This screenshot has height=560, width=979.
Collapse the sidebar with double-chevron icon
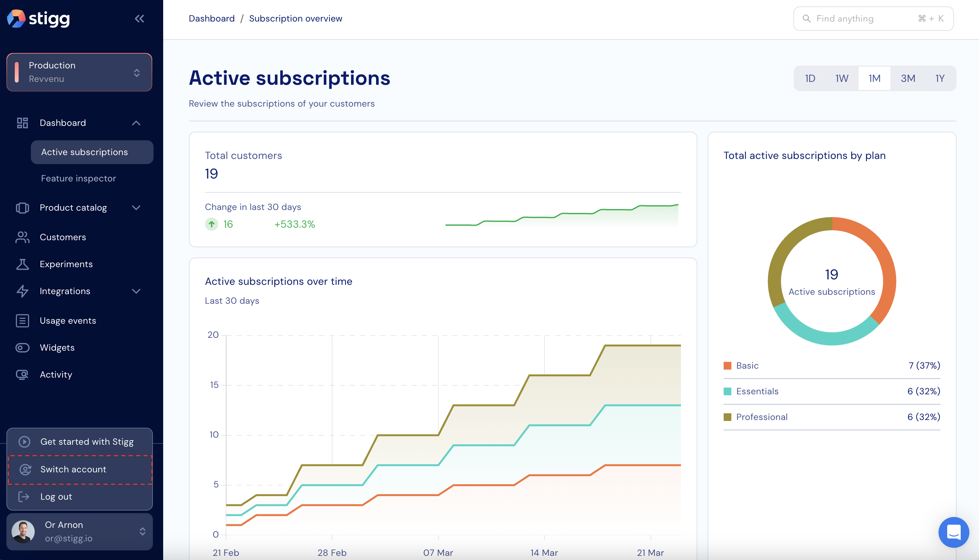coord(139,18)
